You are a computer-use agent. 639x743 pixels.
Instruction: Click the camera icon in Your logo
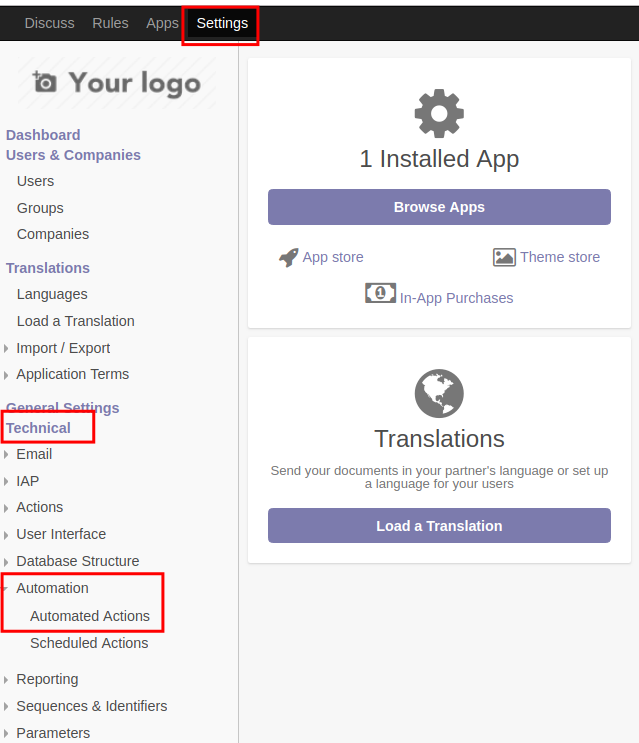[45, 82]
